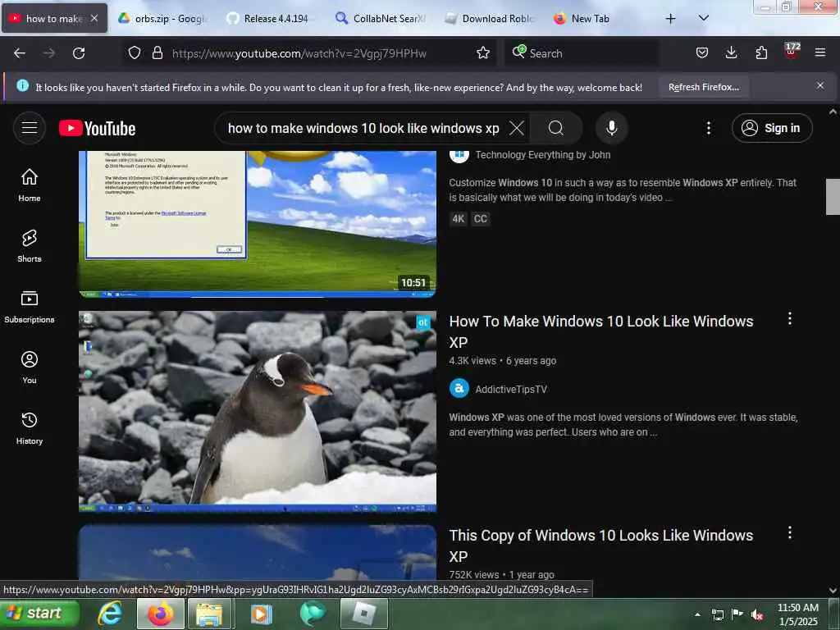The height and width of the screenshot is (630, 840).
Task: Click the site padlock security icon
Action: click(x=157, y=53)
